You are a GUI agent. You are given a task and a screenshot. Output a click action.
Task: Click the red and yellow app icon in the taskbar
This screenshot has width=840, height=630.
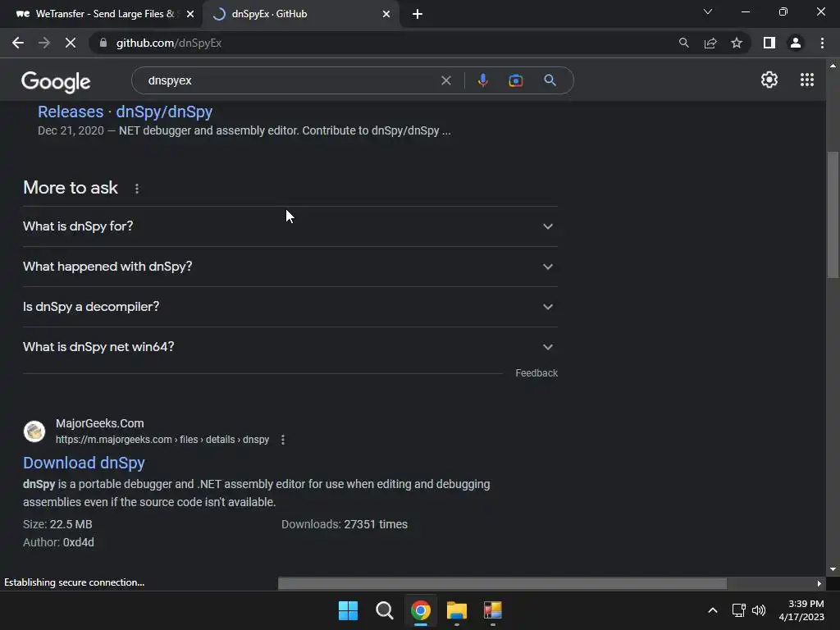[x=493, y=610]
